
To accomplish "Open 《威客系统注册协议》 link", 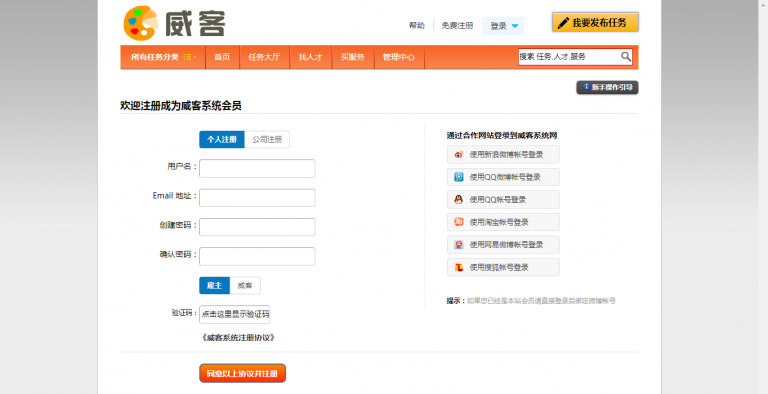I will pos(238,338).
